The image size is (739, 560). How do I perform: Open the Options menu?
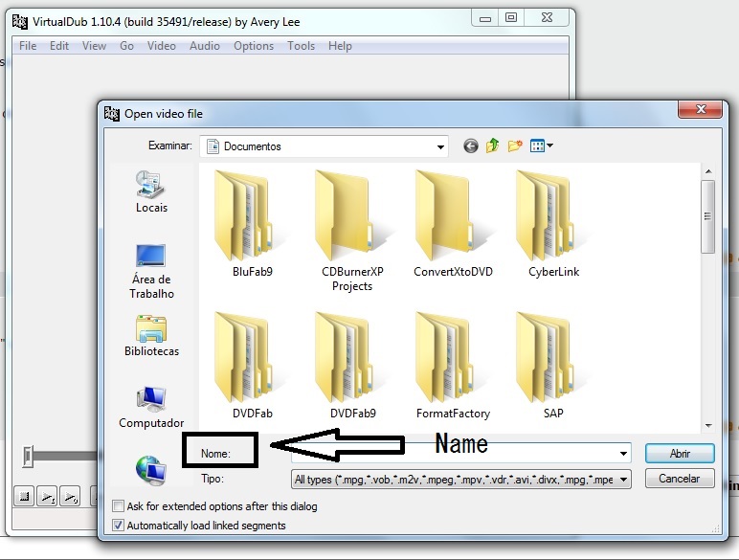[x=254, y=46]
